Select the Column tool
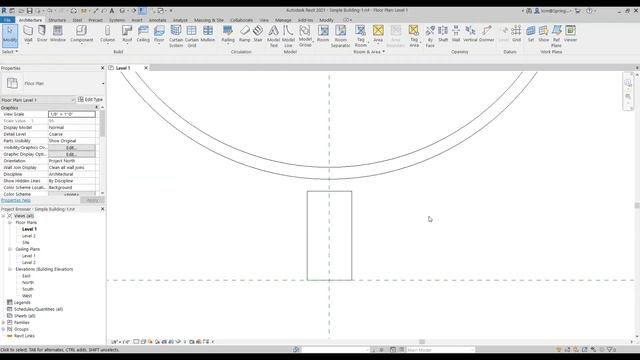Image resolution: width=640 pixels, height=360 pixels. pyautogui.click(x=107, y=33)
